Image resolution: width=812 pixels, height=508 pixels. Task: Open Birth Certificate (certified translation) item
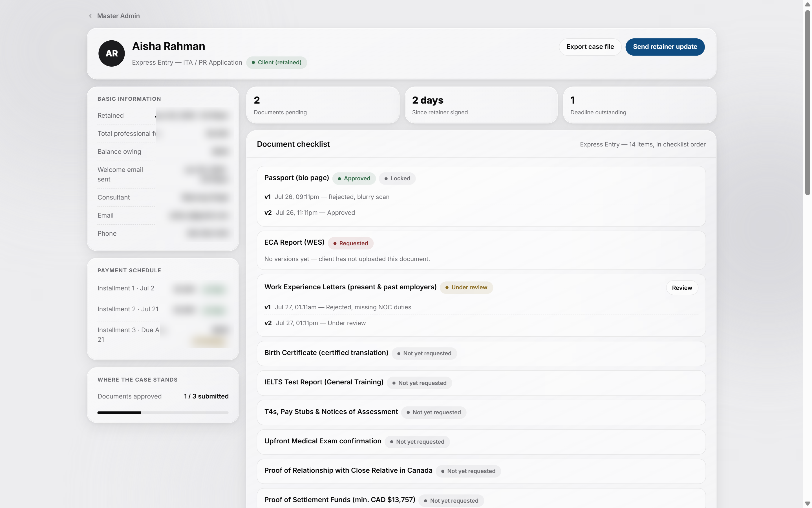(x=481, y=353)
